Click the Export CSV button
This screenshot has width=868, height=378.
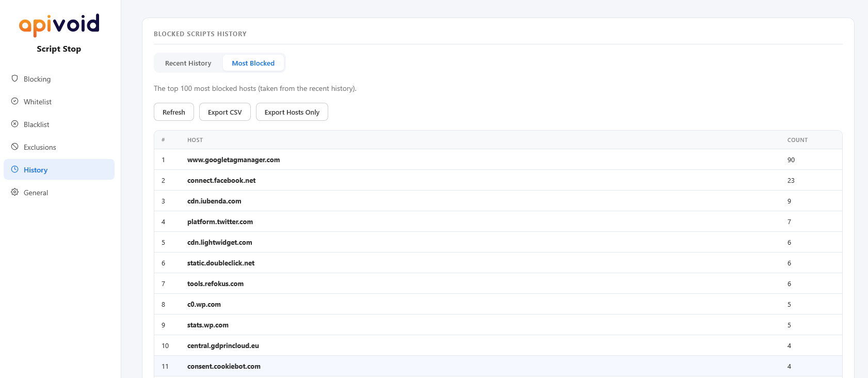point(225,112)
